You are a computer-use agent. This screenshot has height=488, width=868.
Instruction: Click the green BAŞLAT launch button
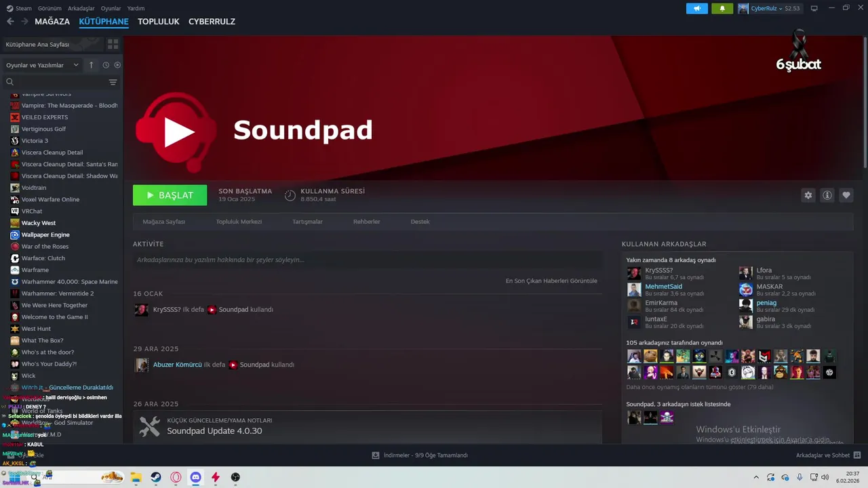coord(170,195)
